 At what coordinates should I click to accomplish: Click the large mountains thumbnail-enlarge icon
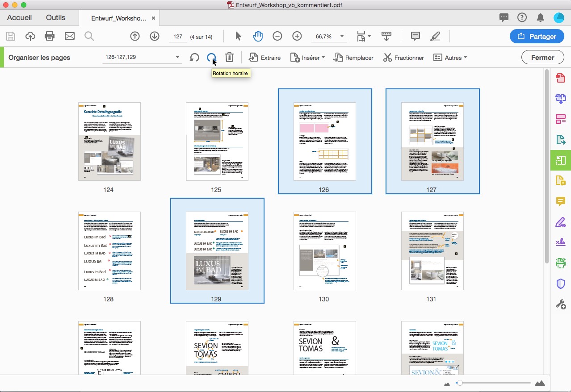pyautogui.click(x=540, y=383)
